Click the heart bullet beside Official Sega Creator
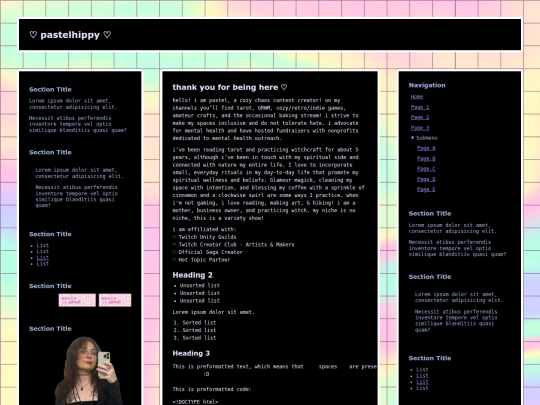 (x=174, y=252)
